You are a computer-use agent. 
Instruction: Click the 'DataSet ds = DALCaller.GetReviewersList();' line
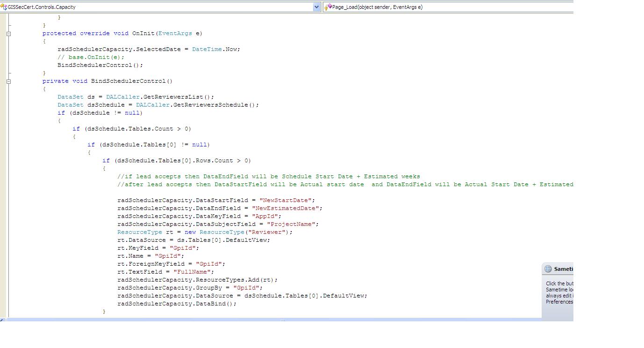[x=136, y=97]
